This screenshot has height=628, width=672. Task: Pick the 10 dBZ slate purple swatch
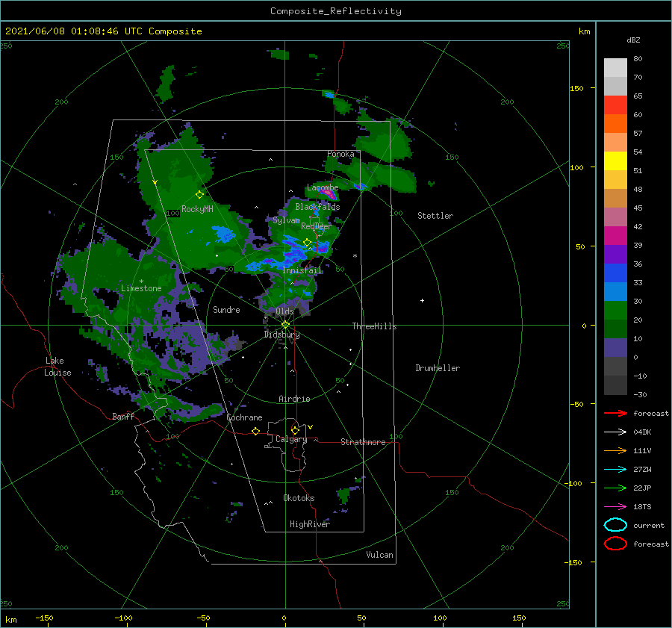(x=615, y=348)
